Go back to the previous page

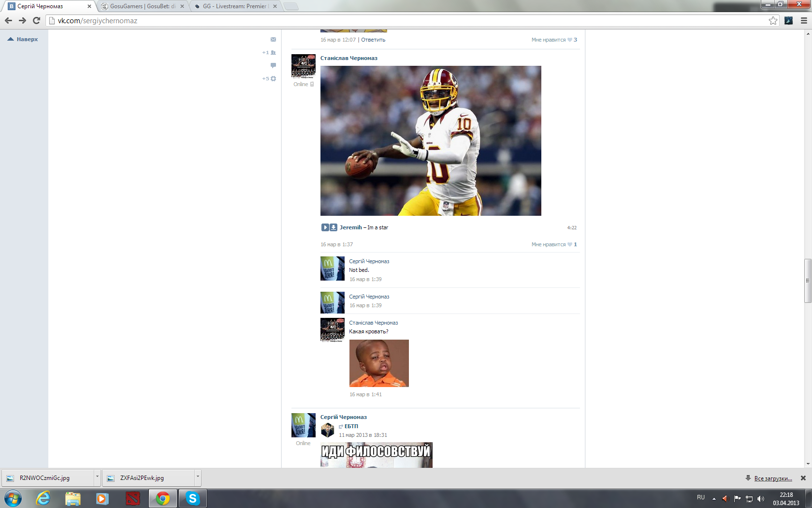(8, 20)
